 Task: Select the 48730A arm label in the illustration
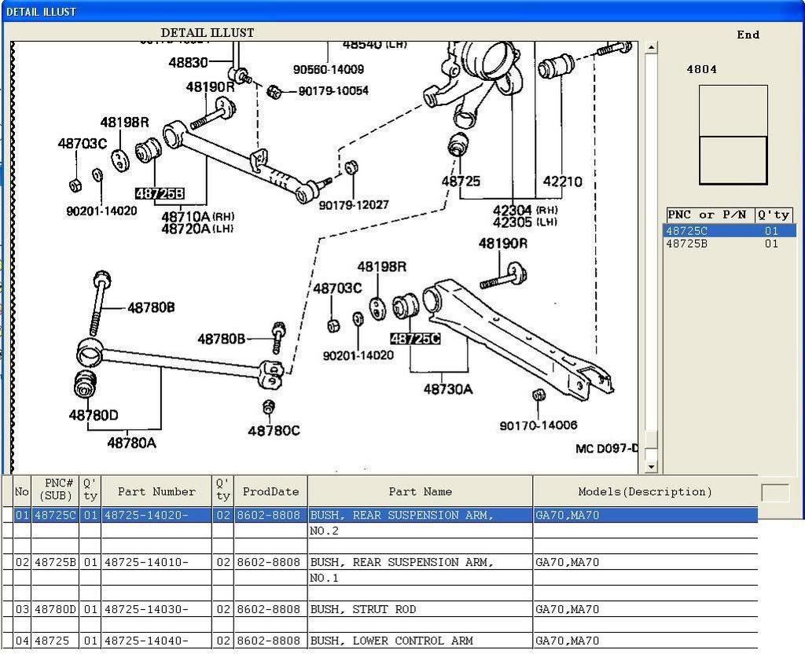[447, 388]
